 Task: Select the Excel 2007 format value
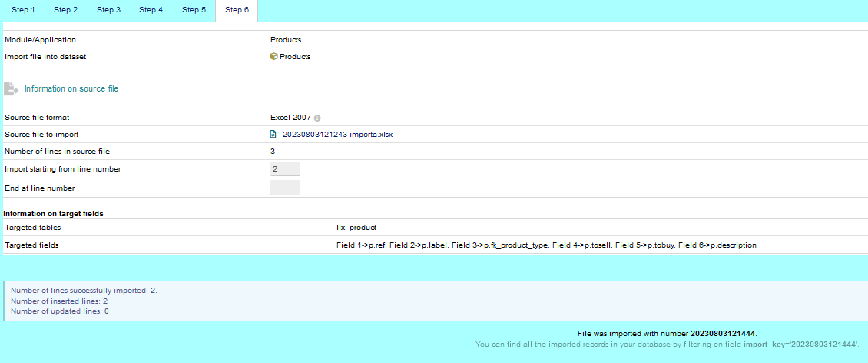[291, 118]
